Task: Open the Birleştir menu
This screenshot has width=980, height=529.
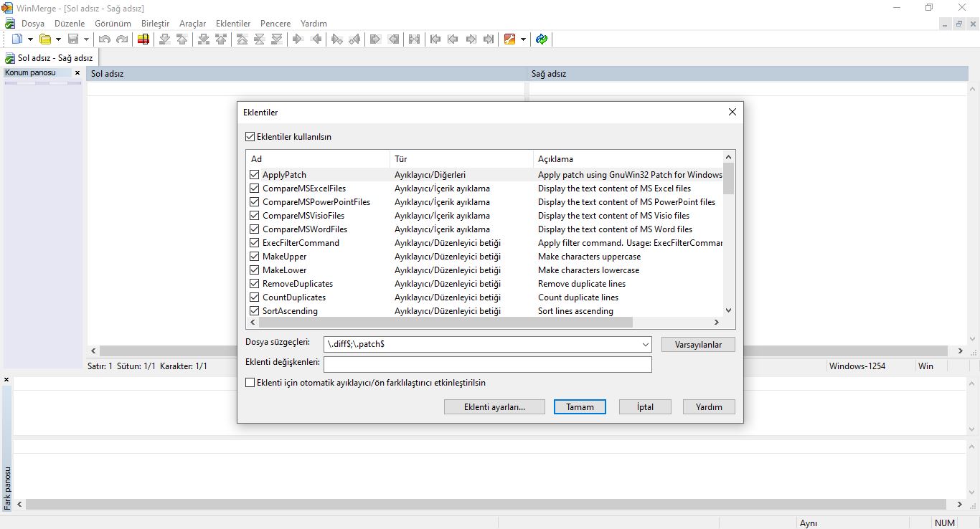Action: point(155,24)
